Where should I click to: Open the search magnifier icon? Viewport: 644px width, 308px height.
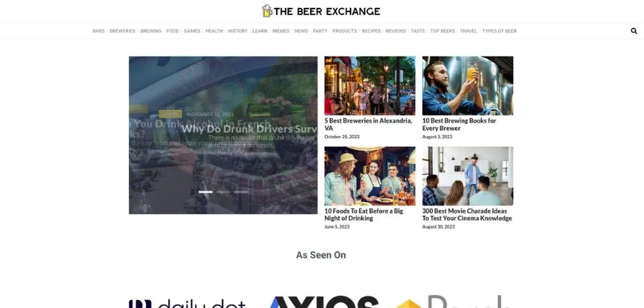(634, 31)
